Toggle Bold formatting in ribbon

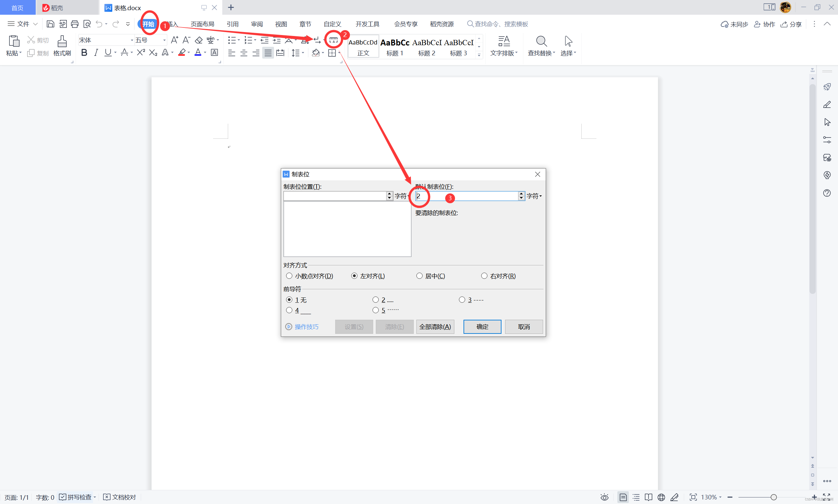pyautogui.click(x=84, y=53)
